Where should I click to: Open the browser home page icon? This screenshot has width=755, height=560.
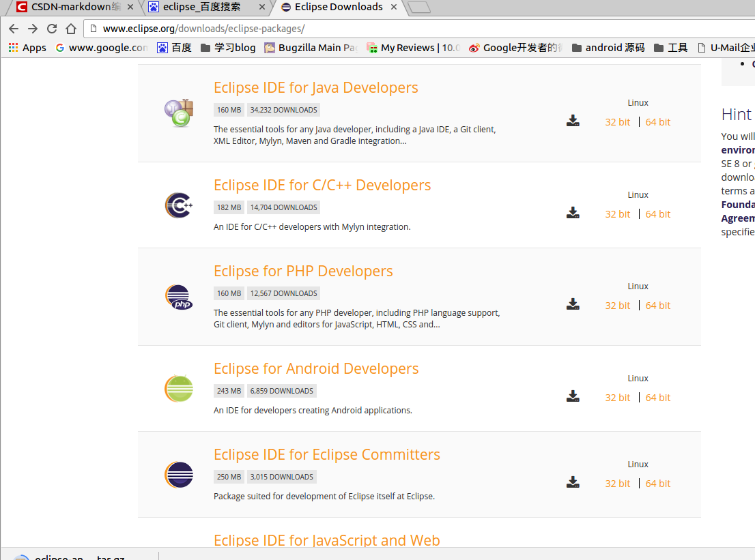[x=71, y=29]
